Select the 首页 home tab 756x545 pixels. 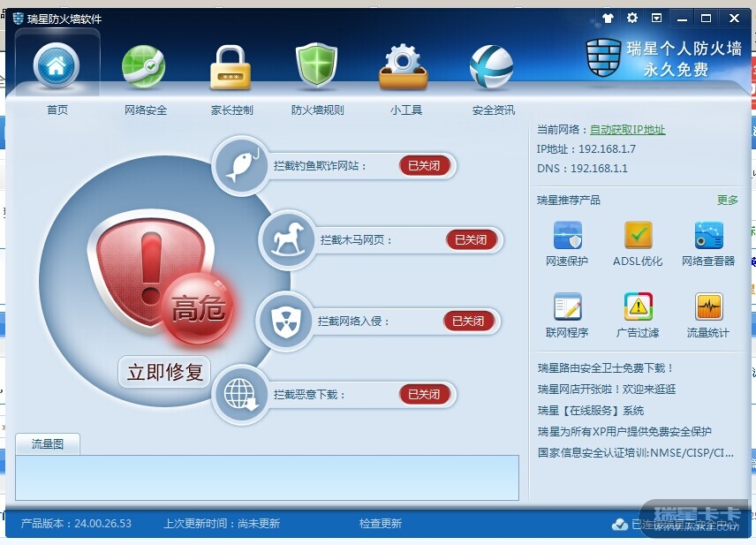pyautogui.click(x=57, y=72)
